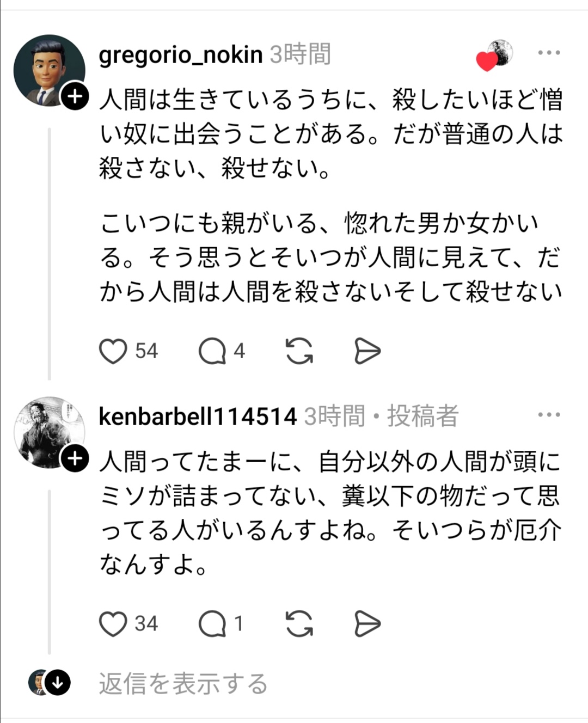Tap 返信を表示する to show replies
The height and width of the screenshot is (723, 588).
pyautogui.click(x=183, y=684)
